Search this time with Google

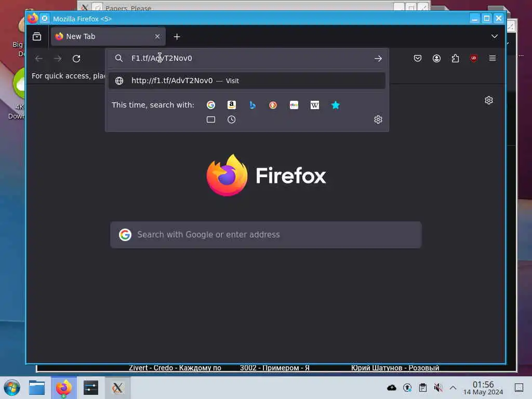(211, 105)
